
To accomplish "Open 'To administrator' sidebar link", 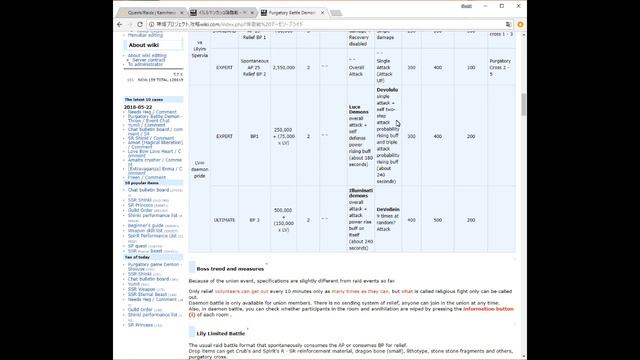I will (x=145, y=64).
